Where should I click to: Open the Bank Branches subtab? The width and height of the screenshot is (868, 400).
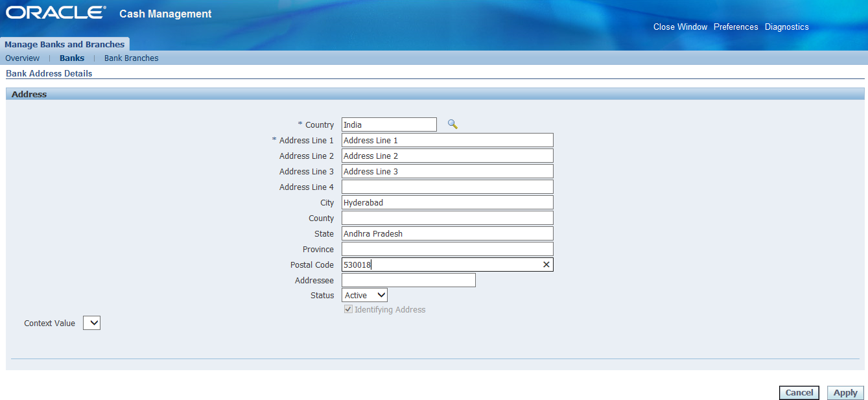(132, 58)
